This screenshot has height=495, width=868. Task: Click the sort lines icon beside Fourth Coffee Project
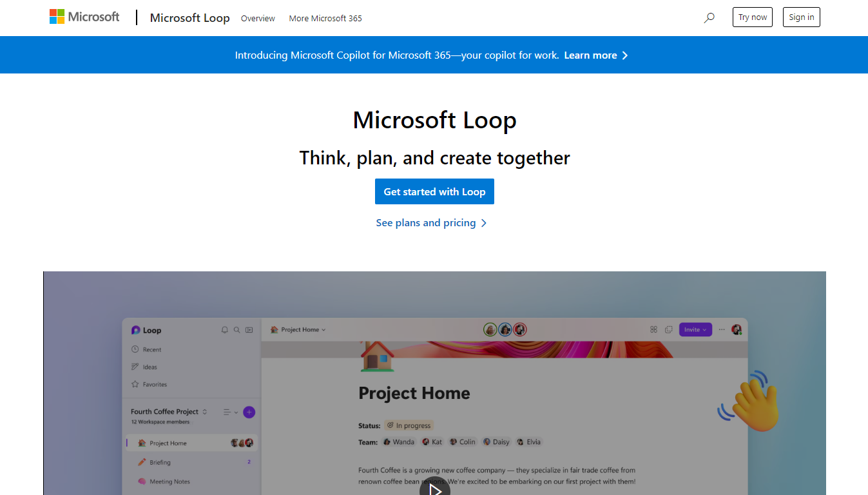coord(227,412)
